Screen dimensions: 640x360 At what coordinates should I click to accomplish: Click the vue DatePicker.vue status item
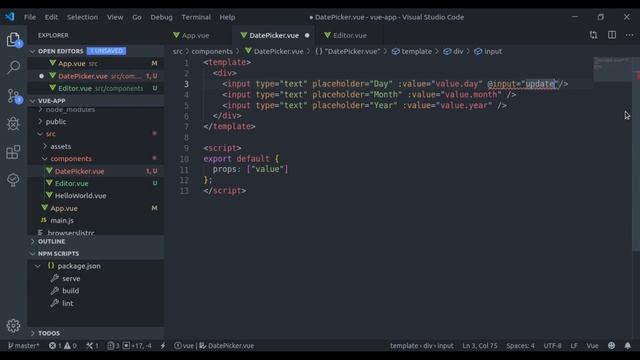[214, 346]
